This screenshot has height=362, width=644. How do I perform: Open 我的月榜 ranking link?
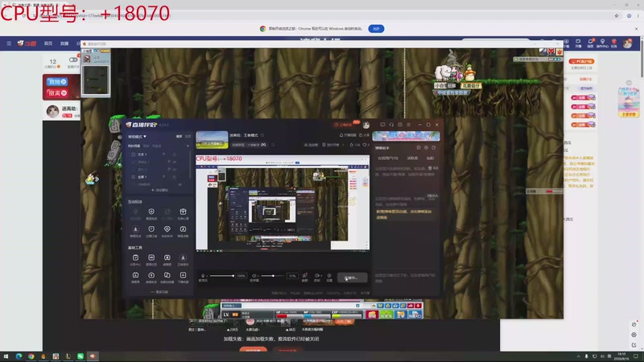coord(331,145)
